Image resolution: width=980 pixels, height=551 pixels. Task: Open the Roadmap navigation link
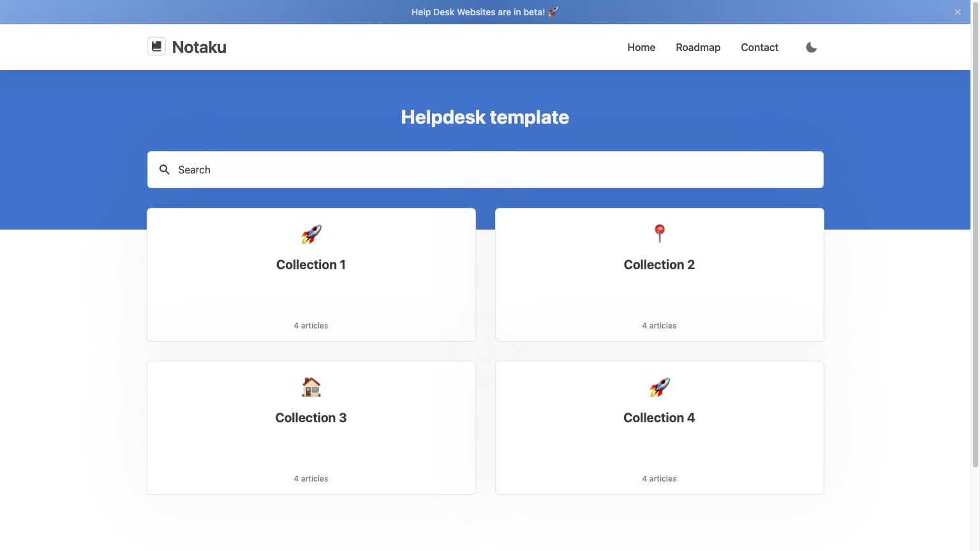tap(698, 47)
